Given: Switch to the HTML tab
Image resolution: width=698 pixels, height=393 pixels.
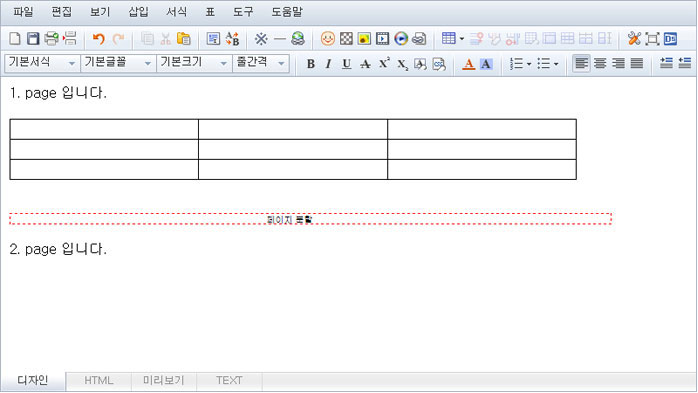Looking at the screenshot, I should tap(98, 381).
